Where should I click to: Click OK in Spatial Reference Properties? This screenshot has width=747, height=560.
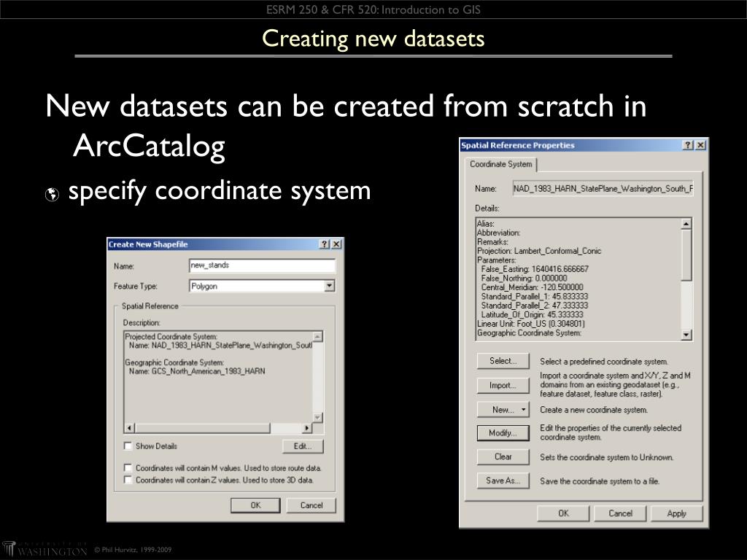[x=563, y=513]
